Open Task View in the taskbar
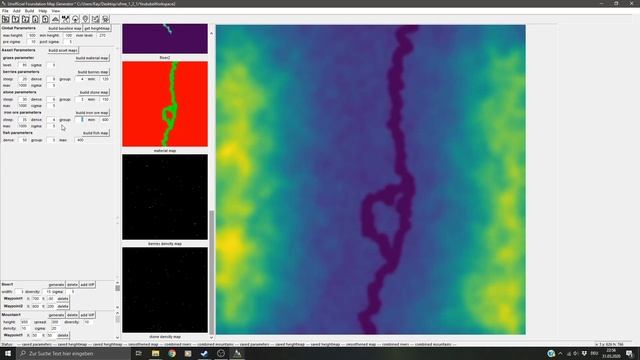 (x=139, y=353)
